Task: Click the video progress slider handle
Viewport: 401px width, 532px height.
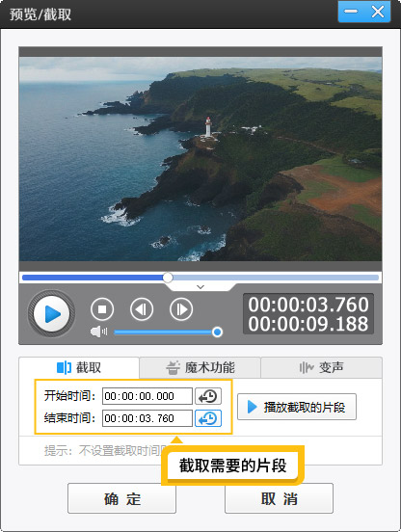Action: pyautogui.click(x=168, y=278)
